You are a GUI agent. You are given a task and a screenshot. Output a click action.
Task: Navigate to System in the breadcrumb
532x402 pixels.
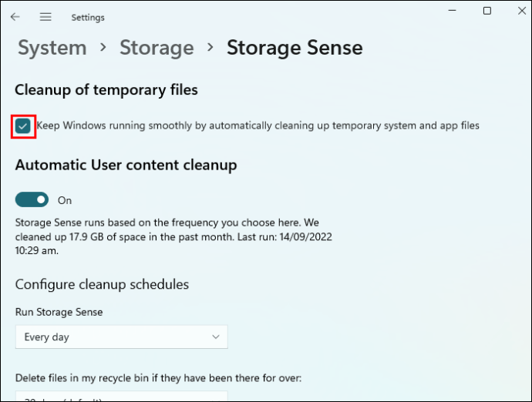pos(52,48)
